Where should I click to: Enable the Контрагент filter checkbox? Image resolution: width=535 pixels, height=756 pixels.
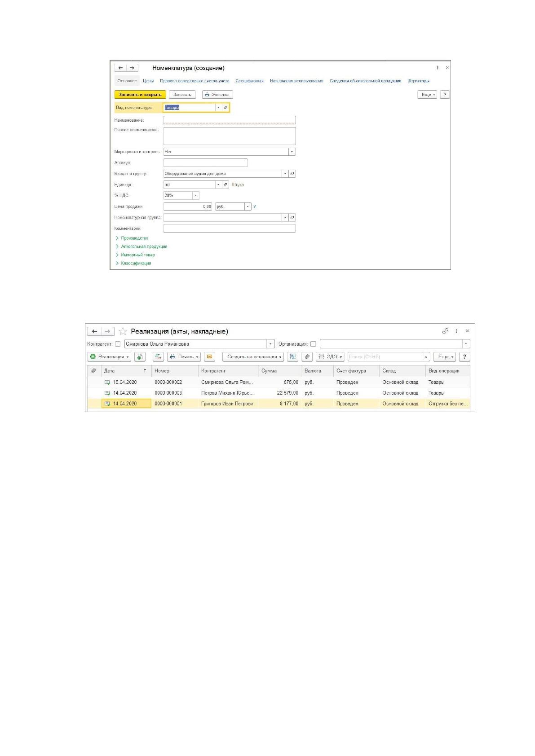click(x=118, y=344)
